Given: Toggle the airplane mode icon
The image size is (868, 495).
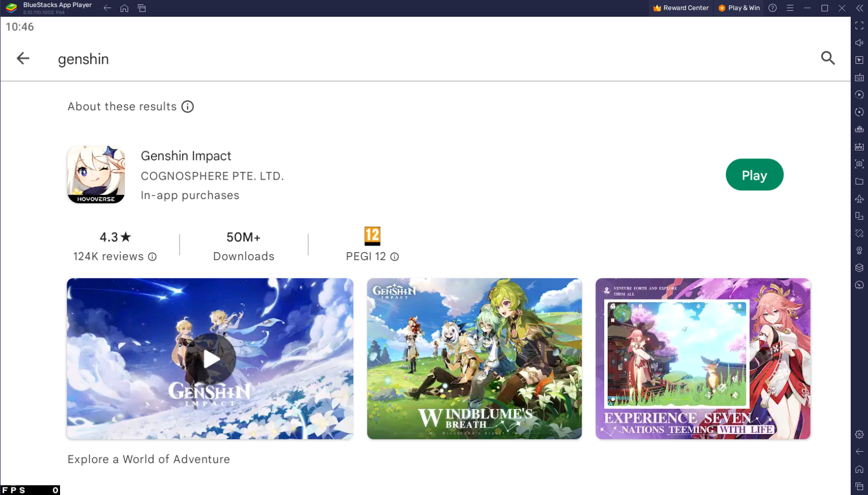Looking at the screenshot, I should point(859,199).
